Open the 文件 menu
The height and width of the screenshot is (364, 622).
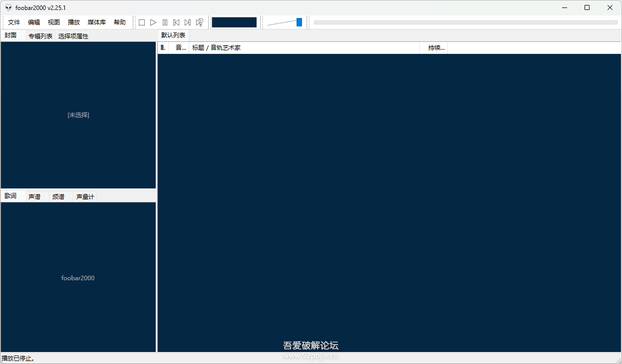pos(14,22)
